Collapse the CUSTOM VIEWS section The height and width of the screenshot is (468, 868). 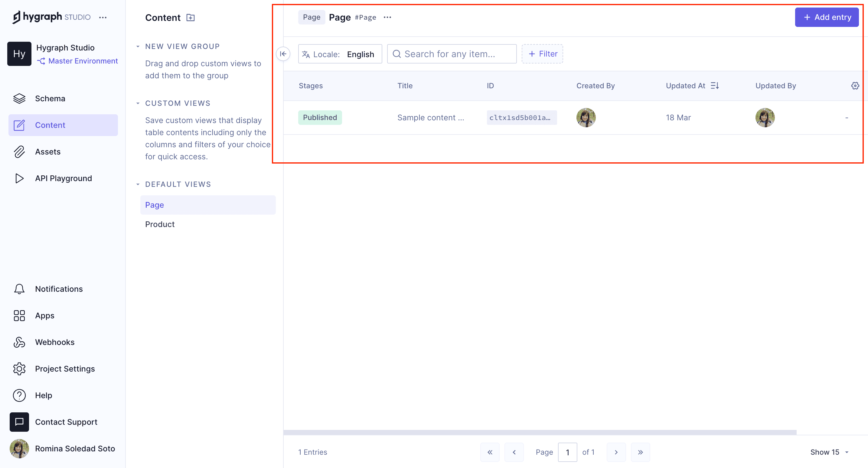138,103
